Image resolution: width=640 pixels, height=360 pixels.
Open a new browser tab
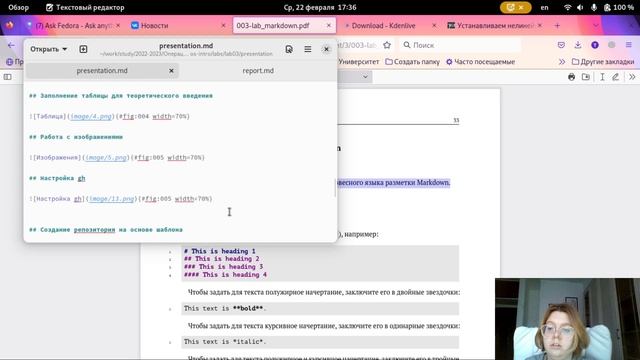click(x=557, y=25)
